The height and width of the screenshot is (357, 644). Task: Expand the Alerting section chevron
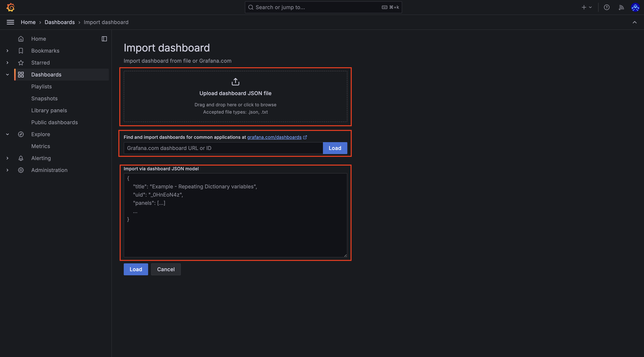pyautogui.click(x=7, y=158)
